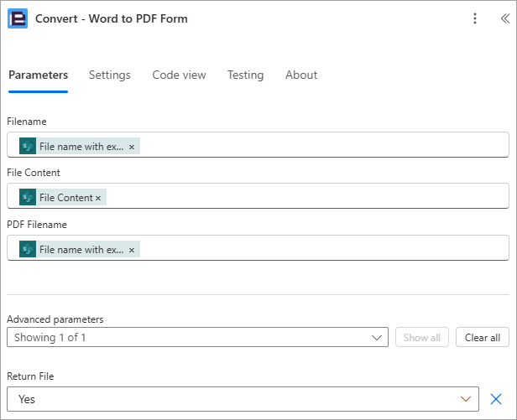Remove the token from PDF Filename field

click(132, 250)
